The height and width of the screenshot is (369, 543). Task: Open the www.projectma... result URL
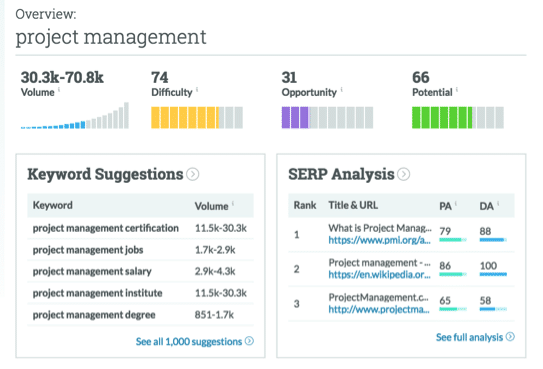379,309
